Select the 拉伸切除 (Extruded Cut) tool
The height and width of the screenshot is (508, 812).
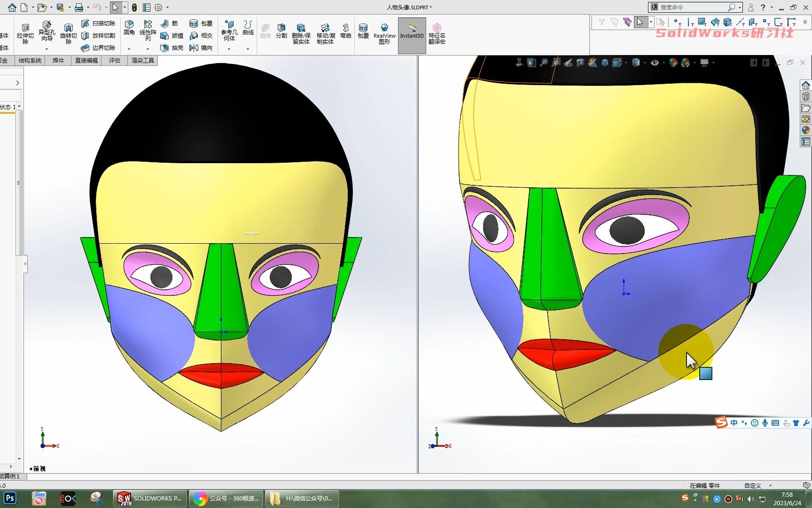point(25,34)
